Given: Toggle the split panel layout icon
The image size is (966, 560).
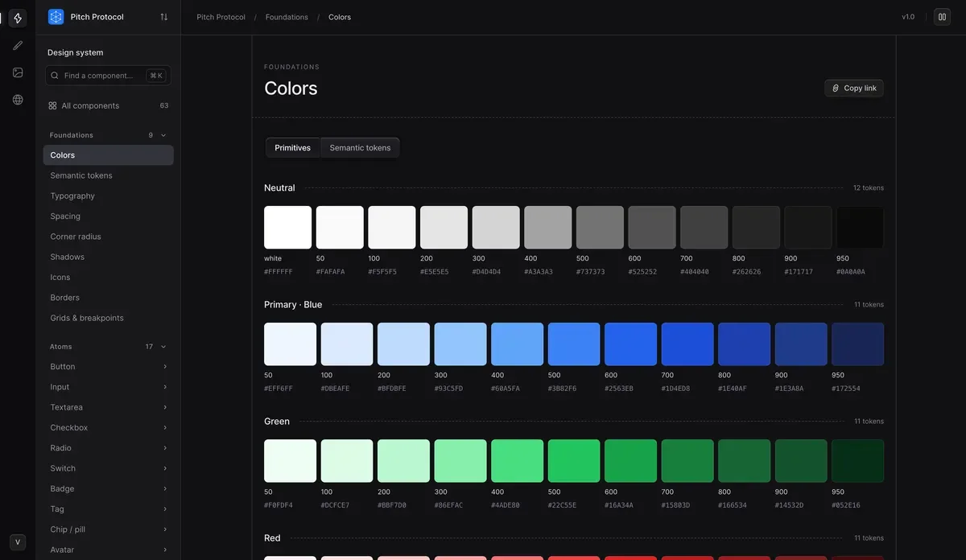Looking at the screenshot, I should pos(942,17).
